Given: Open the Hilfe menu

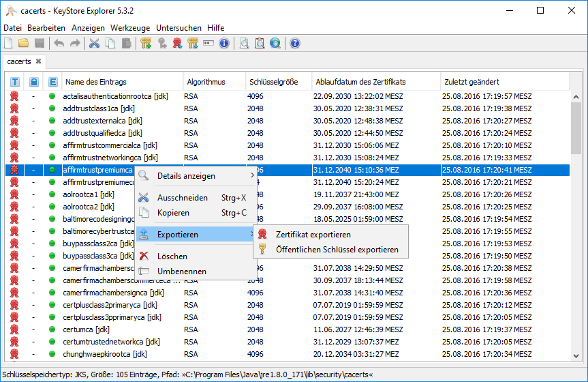Looking at the screenshot, I should click(x=215, y=28).
